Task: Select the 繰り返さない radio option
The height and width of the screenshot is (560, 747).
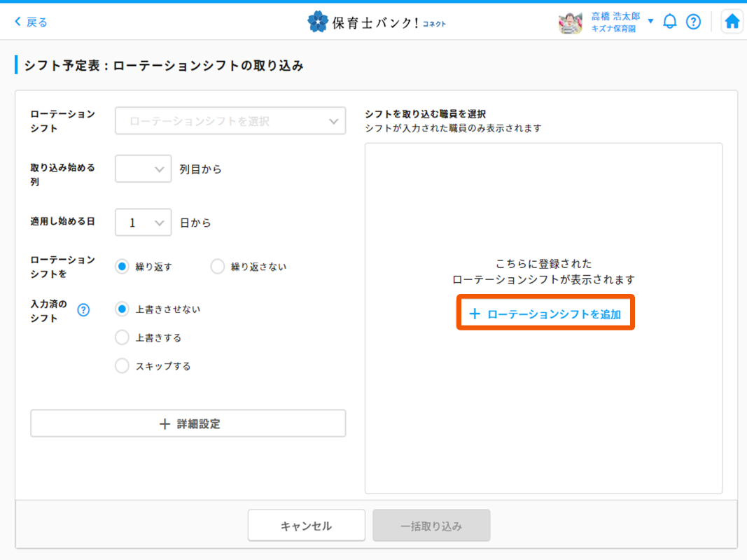Action: tap(218, 267)
